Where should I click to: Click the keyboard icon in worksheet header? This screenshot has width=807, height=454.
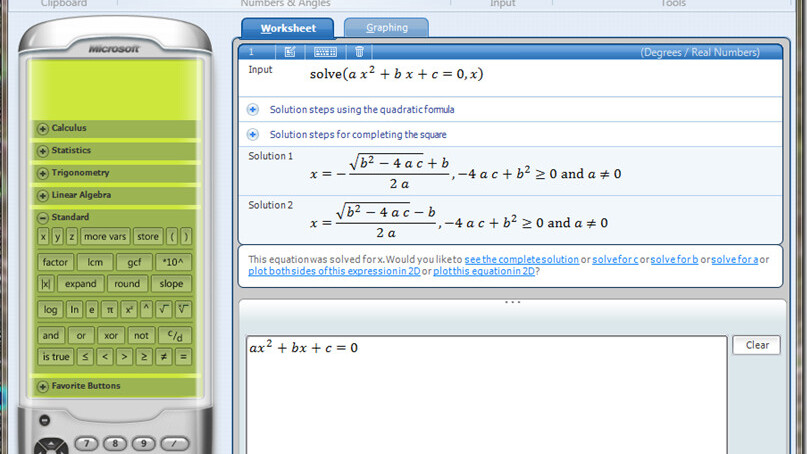(x=325, y=51)
